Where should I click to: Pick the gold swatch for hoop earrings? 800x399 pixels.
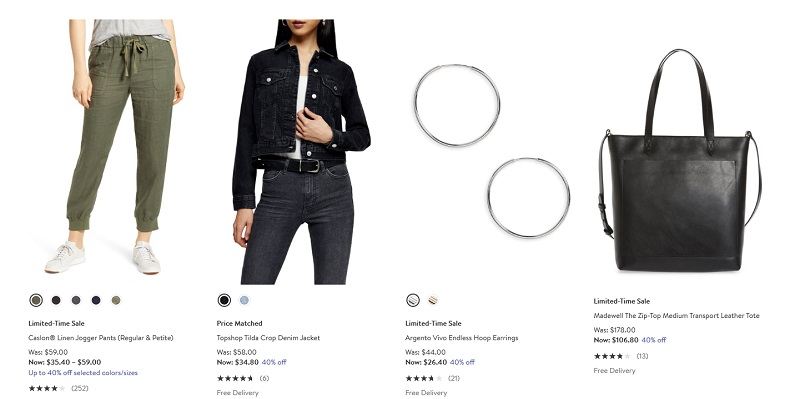pyautogui.click(x=433, y=300)
